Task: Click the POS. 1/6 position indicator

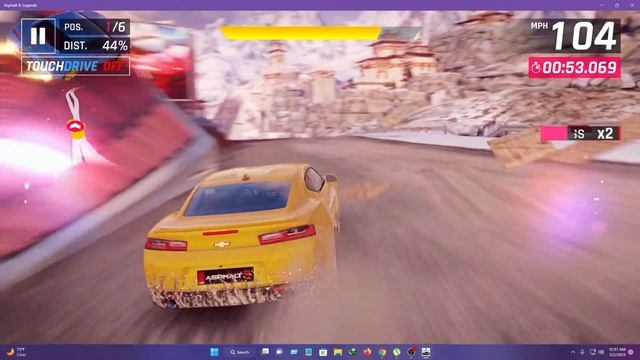Action: (x=96, y=27)
